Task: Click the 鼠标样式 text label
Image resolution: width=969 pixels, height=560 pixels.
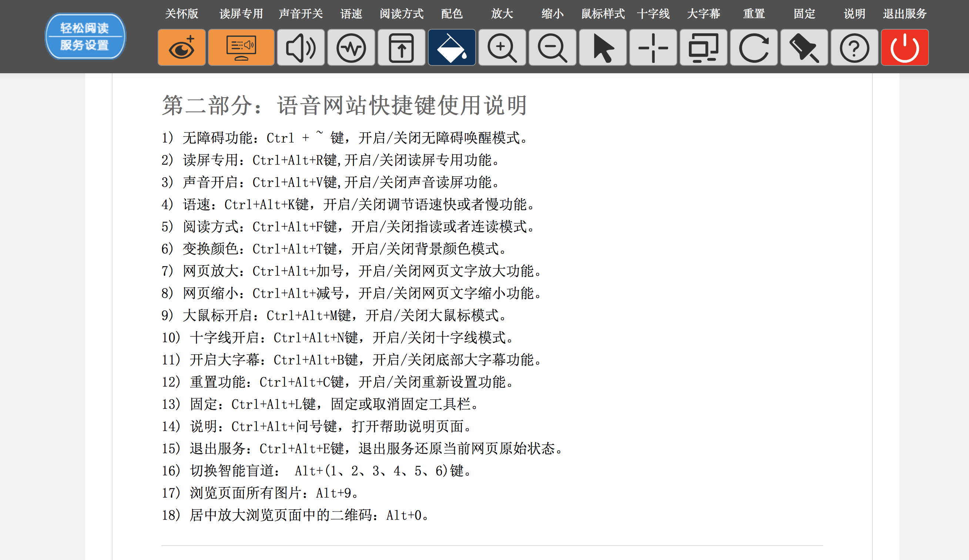Action: tap(603, 14)
